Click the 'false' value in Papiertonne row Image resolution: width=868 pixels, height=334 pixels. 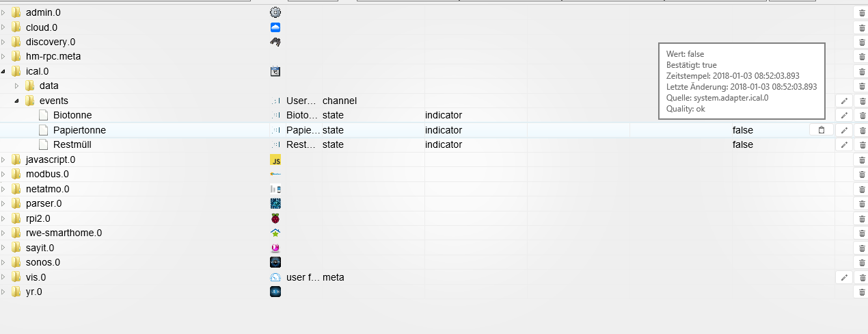point(743,130)
